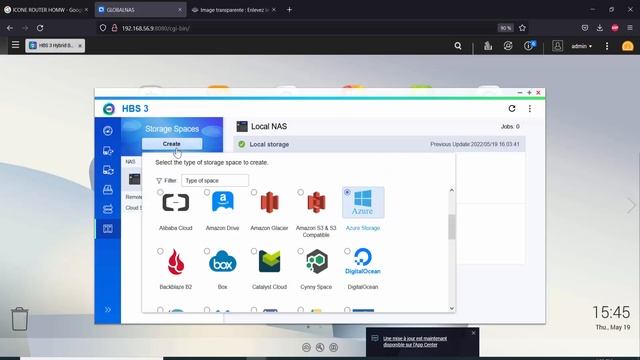Image resolution: width=640 pixels, height=360 pixels.
Task: Click the Alibaba Cloud logo
Action: (x=176, y=202)
